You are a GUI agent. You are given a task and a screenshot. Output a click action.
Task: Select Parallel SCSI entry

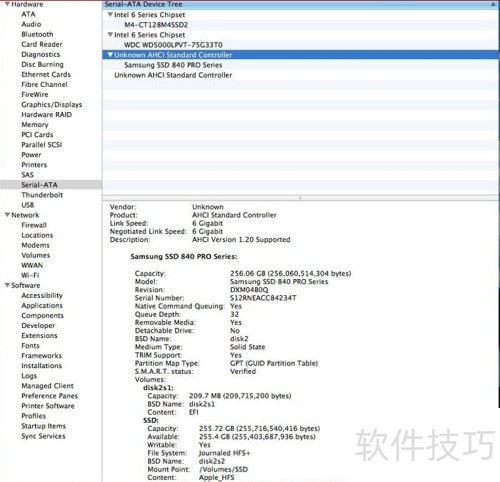coord(42,144)
